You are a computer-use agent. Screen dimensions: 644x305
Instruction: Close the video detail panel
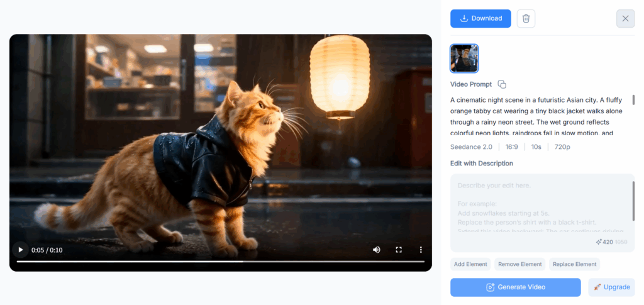(x=626, y=18)
